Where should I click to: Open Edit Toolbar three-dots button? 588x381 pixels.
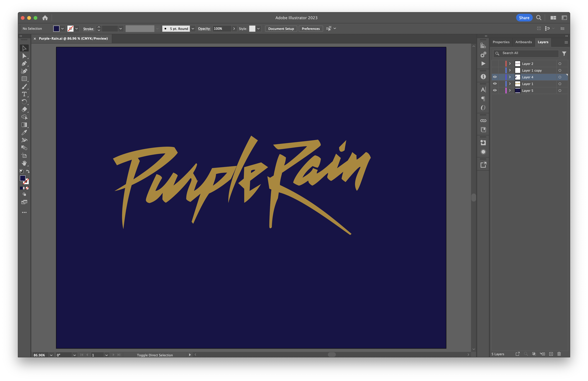tap(24, 212)
